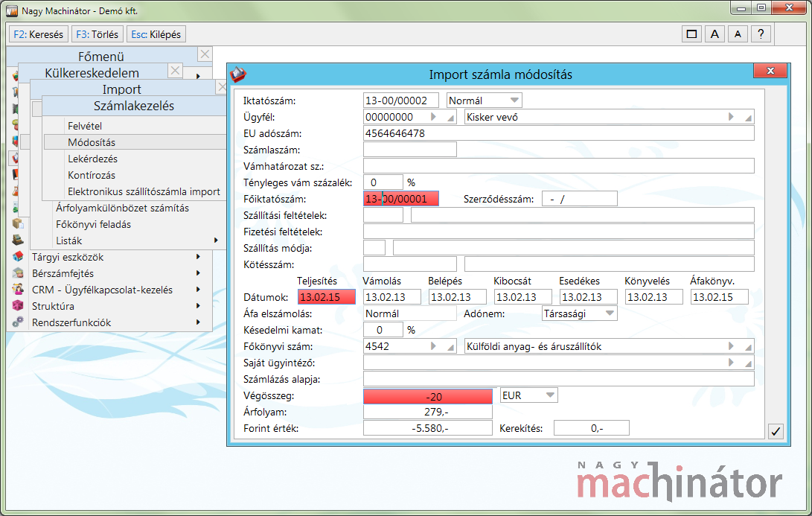Image resolution: width=812 pixels, height=516 pixels.
Task: Click the large A font size icon
Action: click(715, 34)
